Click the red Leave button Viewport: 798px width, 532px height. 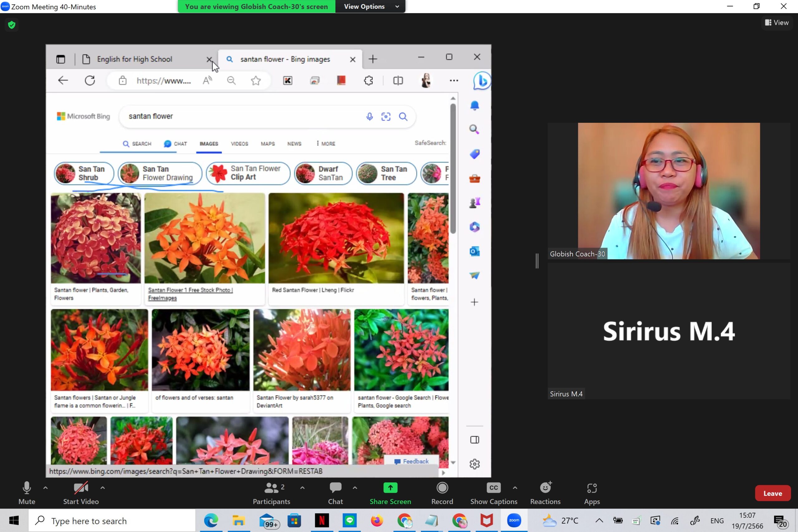click(x=772, y=493)
